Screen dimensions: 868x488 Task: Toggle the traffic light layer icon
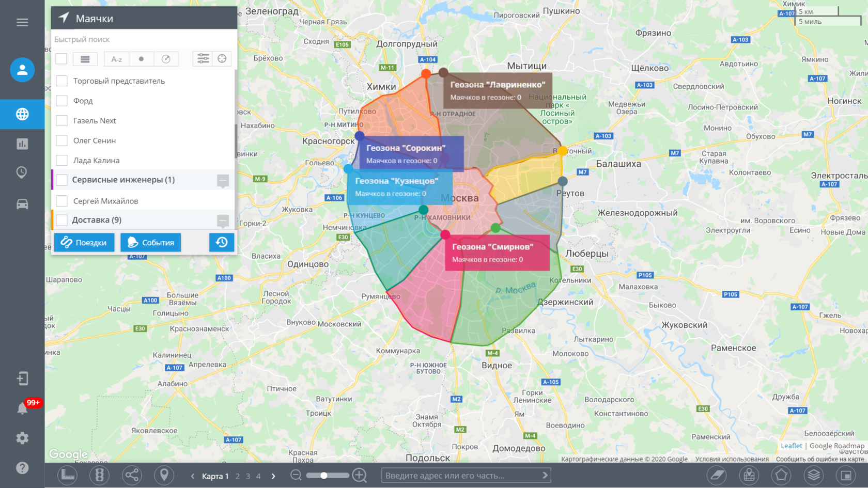coord(99,475)
